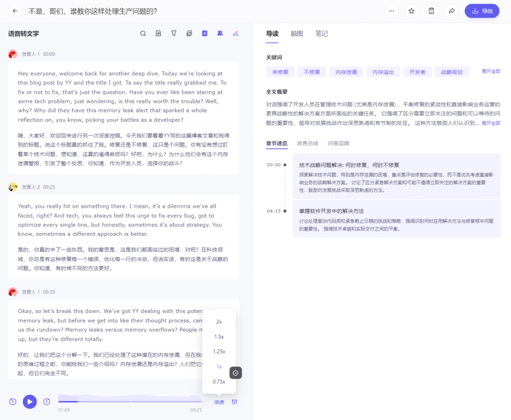Screen dimensions: 511x420
Task: Toggle the speaker display icon
Action: click(220, 33)
